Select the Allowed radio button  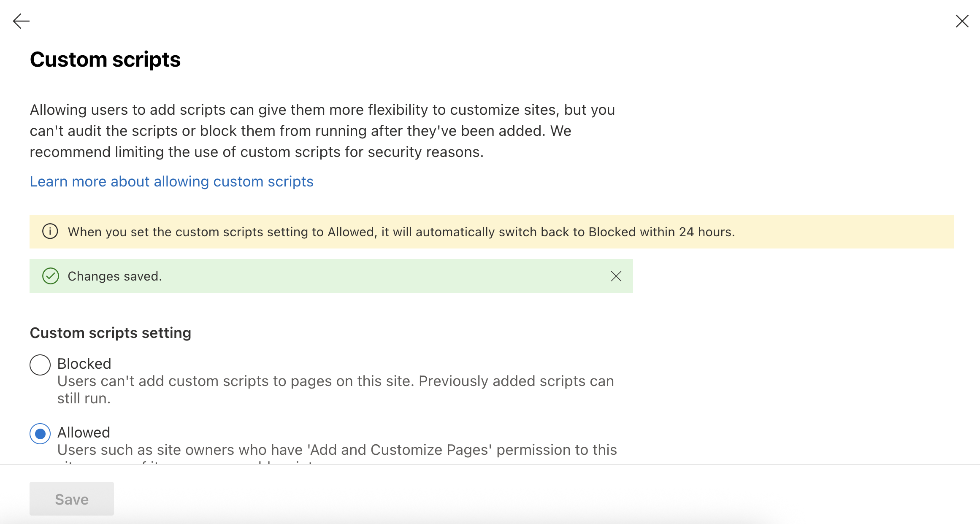coord(40,433)
